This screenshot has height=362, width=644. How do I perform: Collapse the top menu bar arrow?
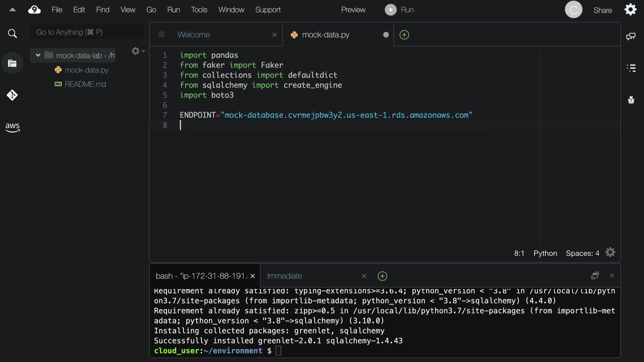12,10
